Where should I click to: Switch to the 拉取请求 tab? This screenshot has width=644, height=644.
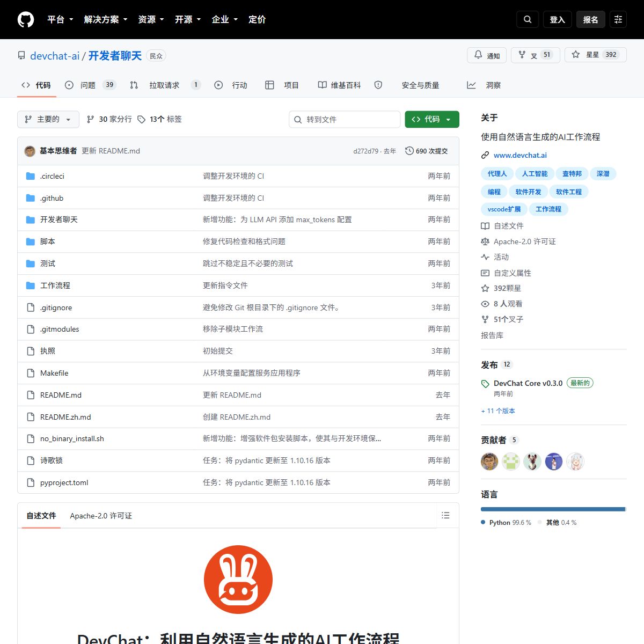(x=165, y=85)
